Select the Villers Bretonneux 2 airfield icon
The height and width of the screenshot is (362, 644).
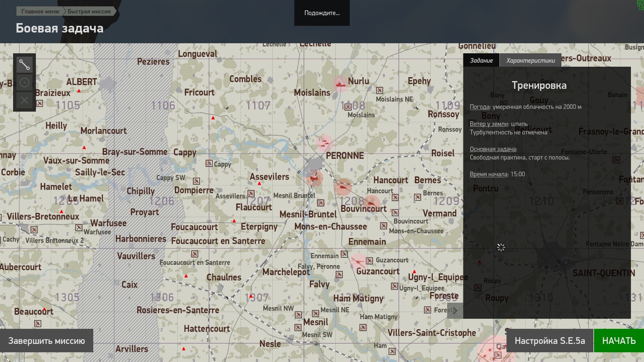(x=34, y=230)
